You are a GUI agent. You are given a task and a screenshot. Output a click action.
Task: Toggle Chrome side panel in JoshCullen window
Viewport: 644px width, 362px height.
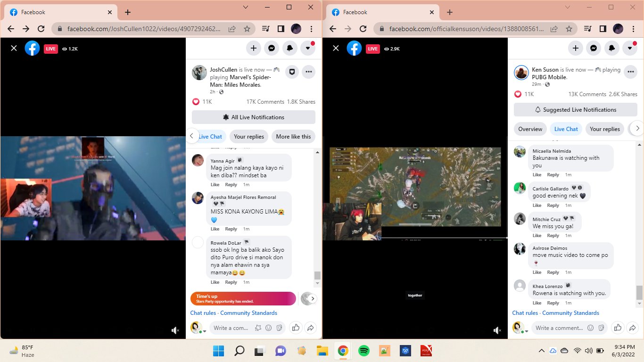click(281, 29)
